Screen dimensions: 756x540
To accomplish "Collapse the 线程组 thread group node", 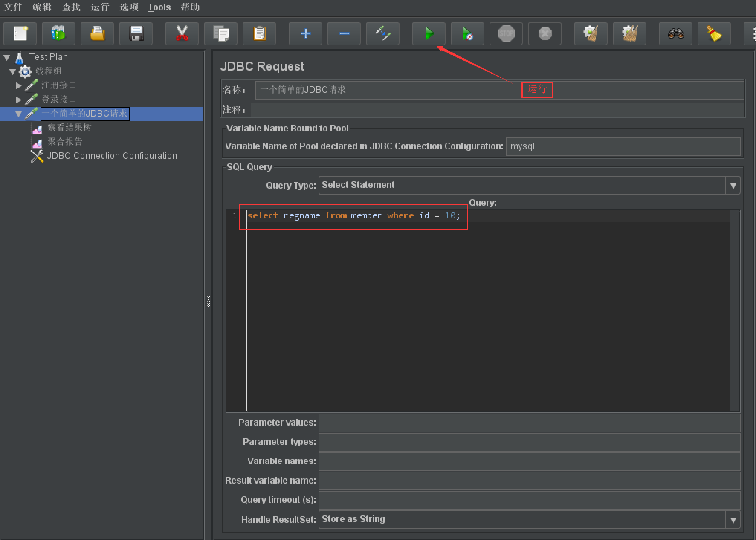I will [x=12, y=71].
